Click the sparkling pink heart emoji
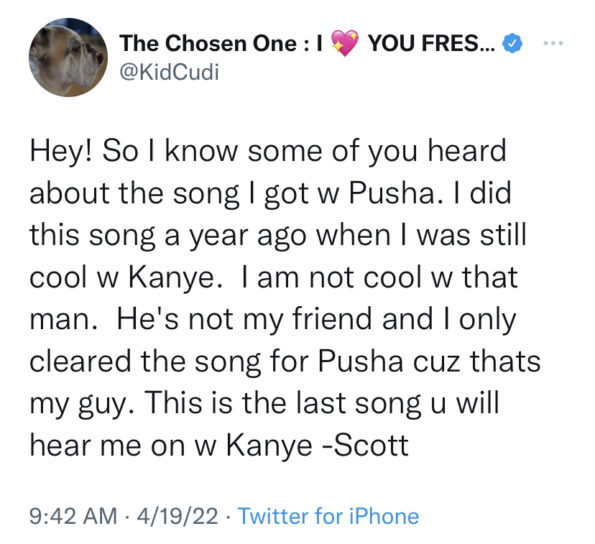 (345, 43)
